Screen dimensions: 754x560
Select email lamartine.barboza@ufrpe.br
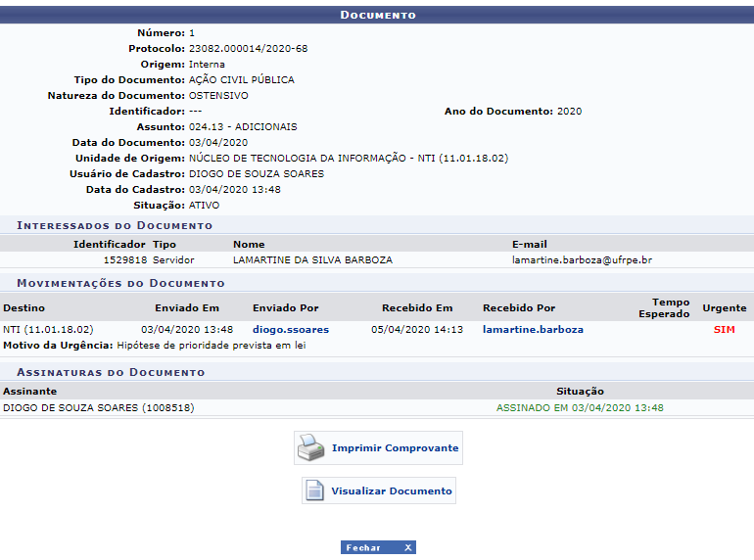pos(582,260)
